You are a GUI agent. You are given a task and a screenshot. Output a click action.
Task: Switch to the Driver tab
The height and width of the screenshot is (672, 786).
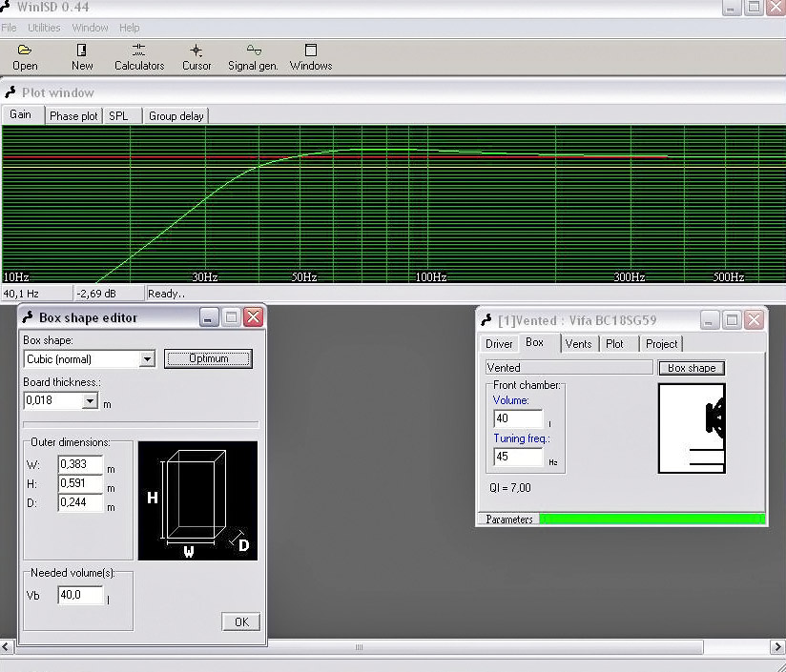coord(499,344)
